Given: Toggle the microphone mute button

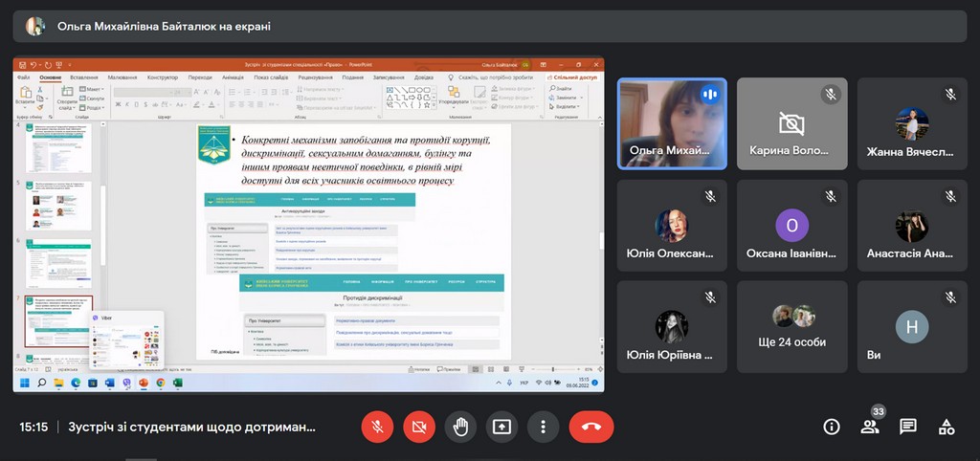Looking at the screenshot, I should [377, 427].
